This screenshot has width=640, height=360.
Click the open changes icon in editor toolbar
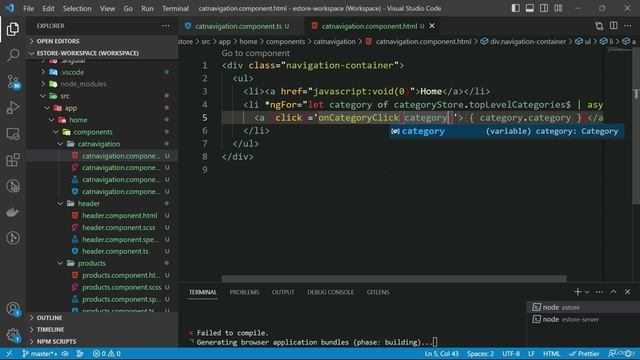599,26
